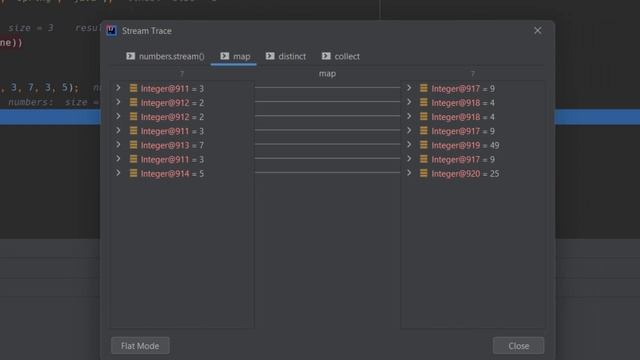Click the Close button

pos(518,346)
